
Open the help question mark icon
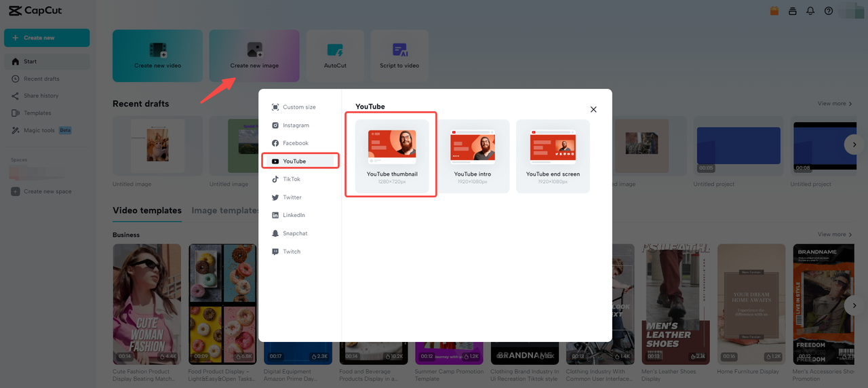click(x=829, y=11)
